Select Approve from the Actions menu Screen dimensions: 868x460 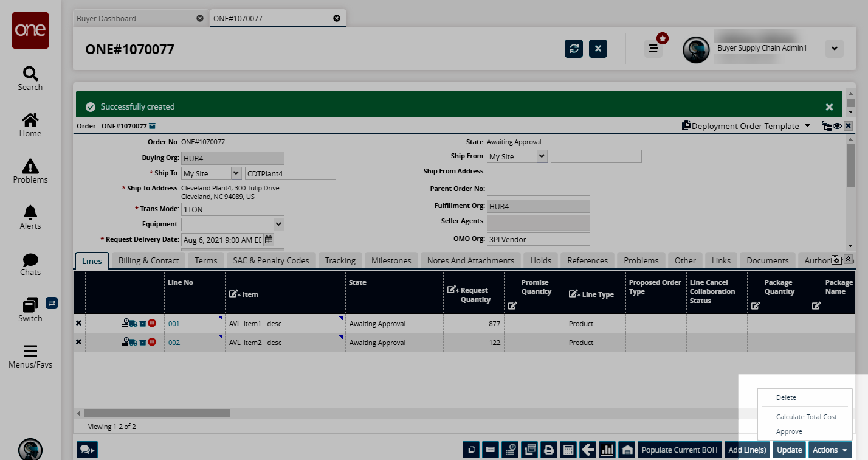pyautogui.click(x=789, y=431)
